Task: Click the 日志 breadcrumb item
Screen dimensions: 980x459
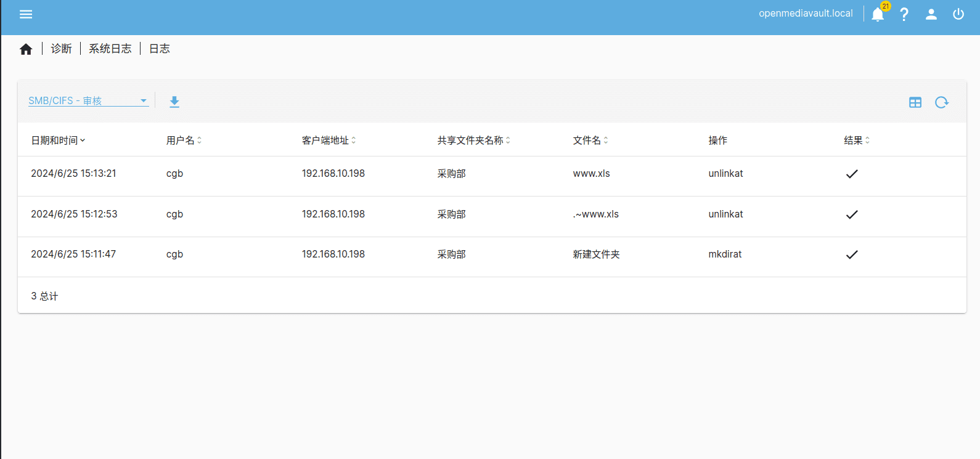Action: 160,49
